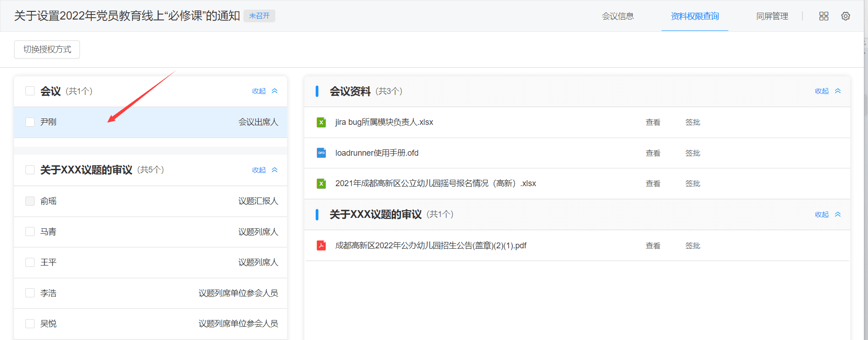Open the settings gear icon
The width and height of the screenshot is (868, 340).
845,16
